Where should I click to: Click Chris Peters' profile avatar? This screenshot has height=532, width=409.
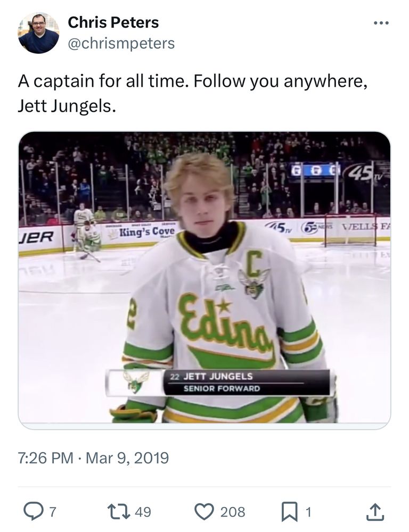tap(38, 33)
